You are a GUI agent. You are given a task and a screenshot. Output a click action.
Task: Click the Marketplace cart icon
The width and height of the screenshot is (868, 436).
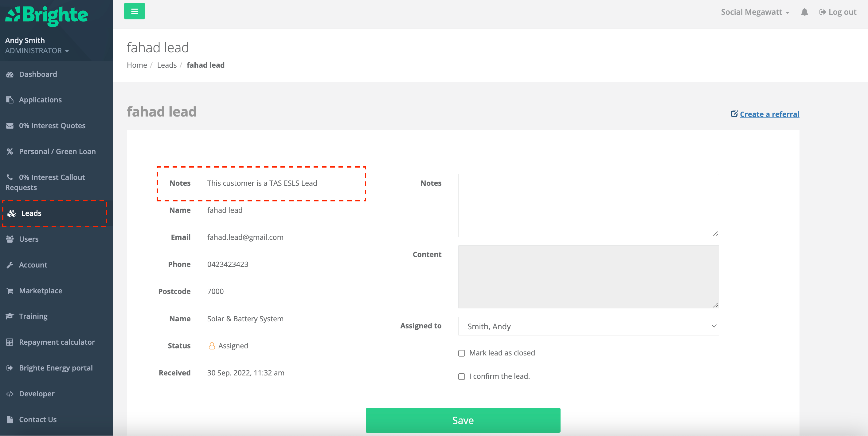[x=10, y=291]
